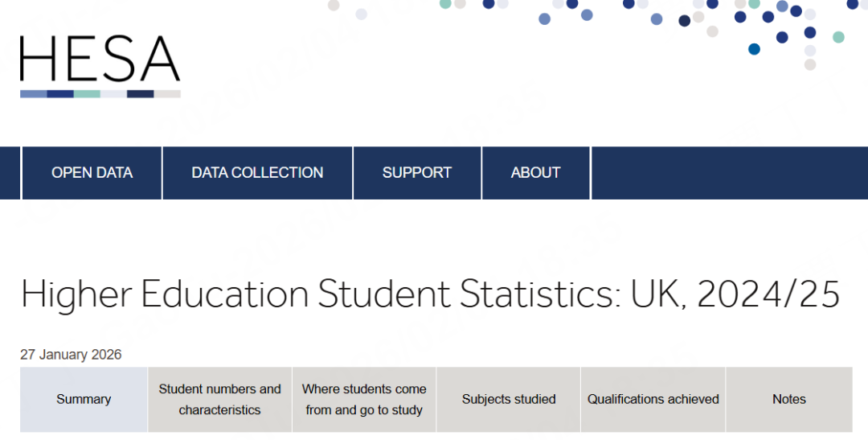
Task: Open the OPEN DATA menu
Action: click(92, 173)
